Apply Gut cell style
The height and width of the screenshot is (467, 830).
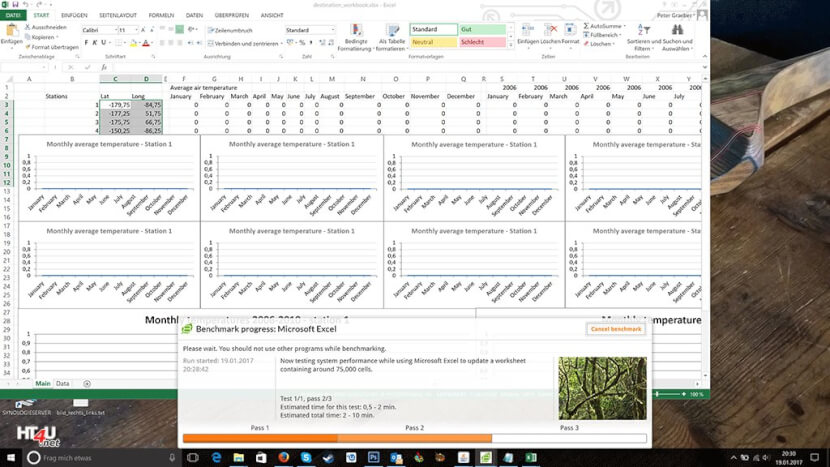483,29
